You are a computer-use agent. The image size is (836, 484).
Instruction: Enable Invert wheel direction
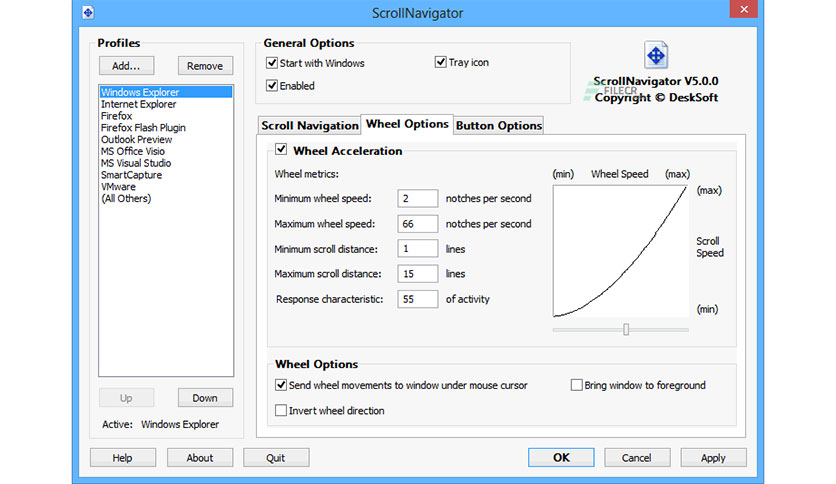tap(281, 410)
